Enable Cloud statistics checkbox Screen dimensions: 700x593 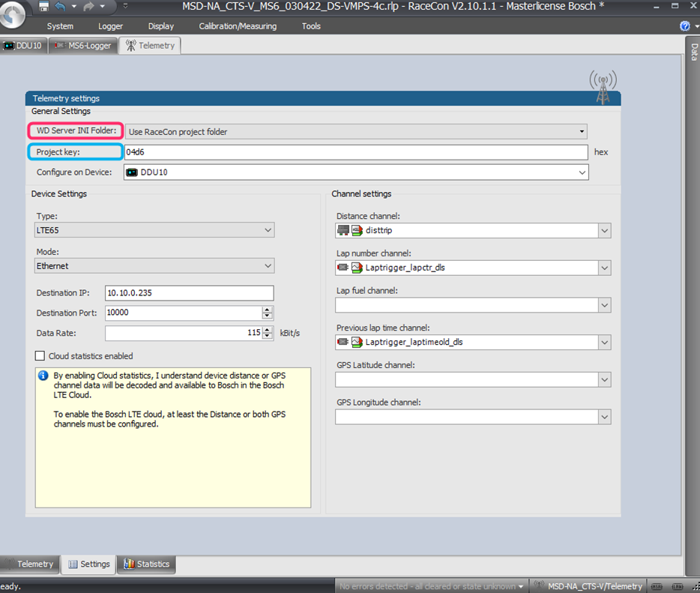click(40, 356)
